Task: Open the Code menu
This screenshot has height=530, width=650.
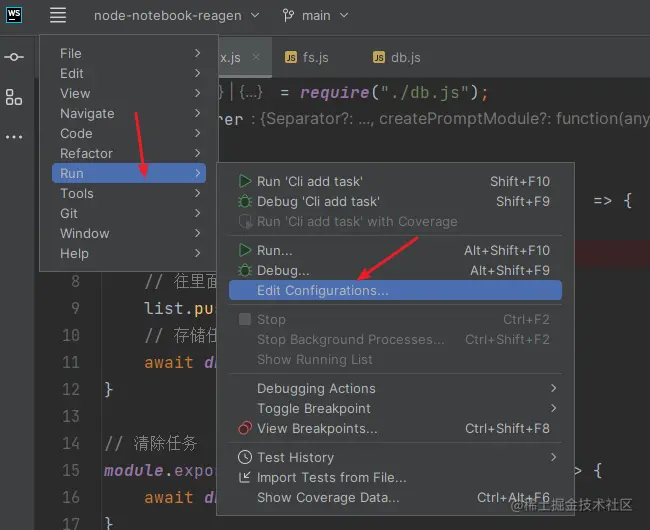Action: click(x=129, y=133)
